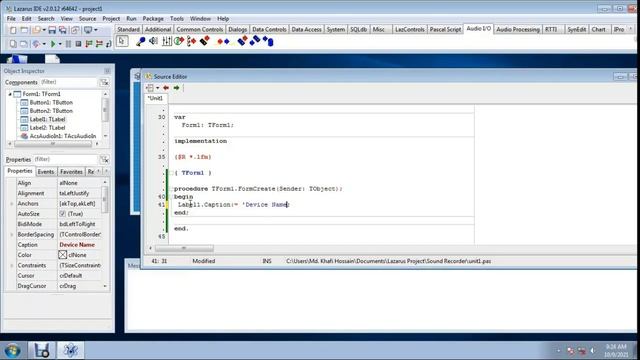
Task: Open the Common Controls palette tab
Action: pos(200,29)
